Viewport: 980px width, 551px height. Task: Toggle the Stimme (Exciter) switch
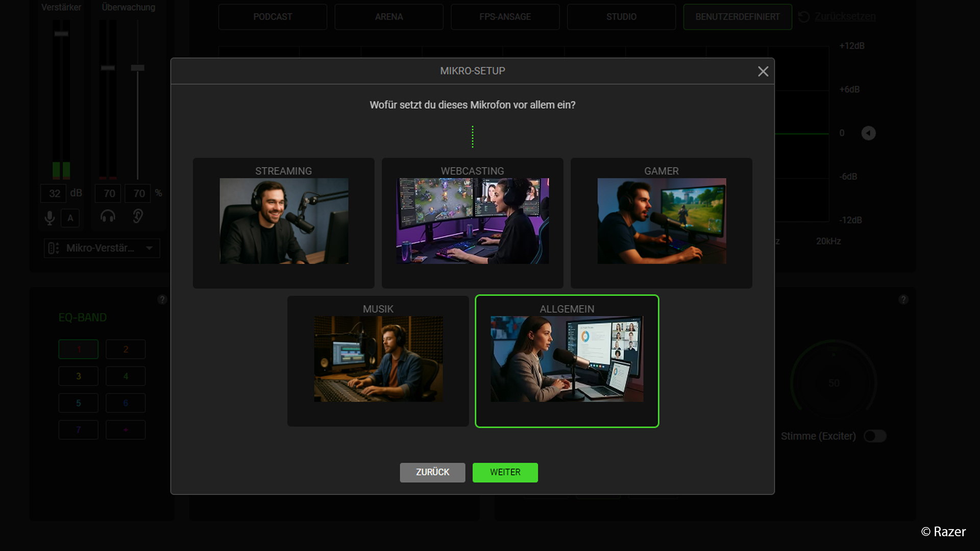point(875,436)
